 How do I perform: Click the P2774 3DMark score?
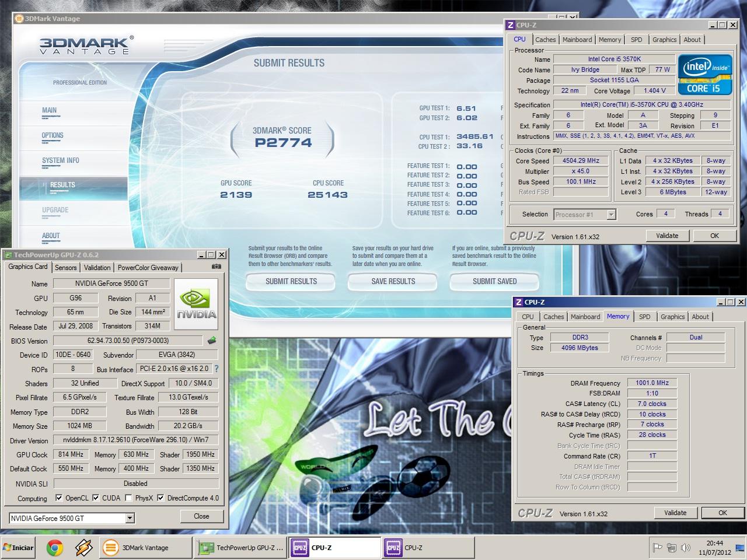283,143
